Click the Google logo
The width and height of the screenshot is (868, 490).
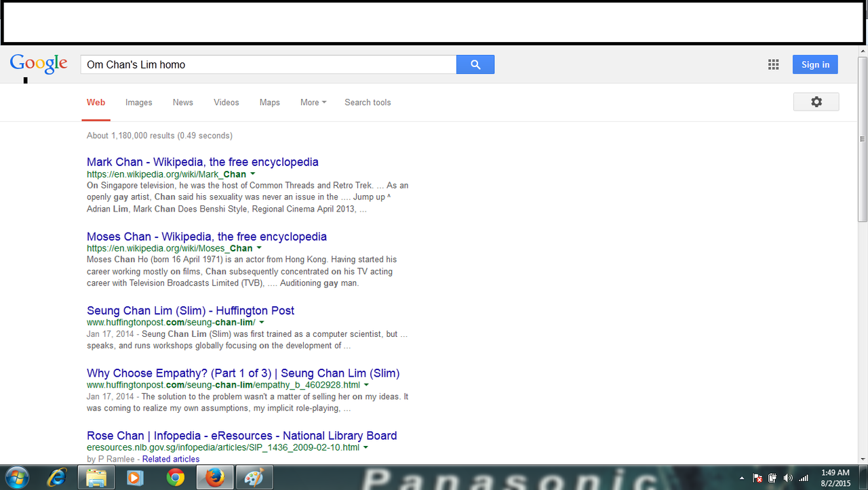[x=39, y=64]
